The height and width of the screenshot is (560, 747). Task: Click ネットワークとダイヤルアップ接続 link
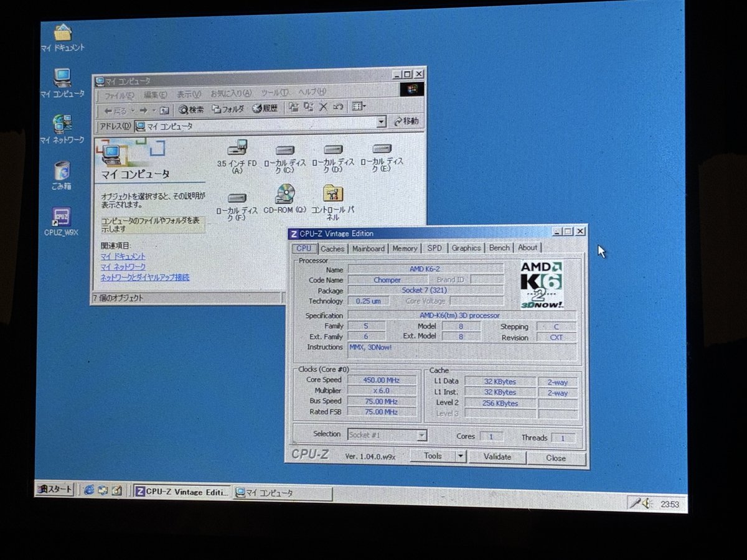(x=145, y=278)
